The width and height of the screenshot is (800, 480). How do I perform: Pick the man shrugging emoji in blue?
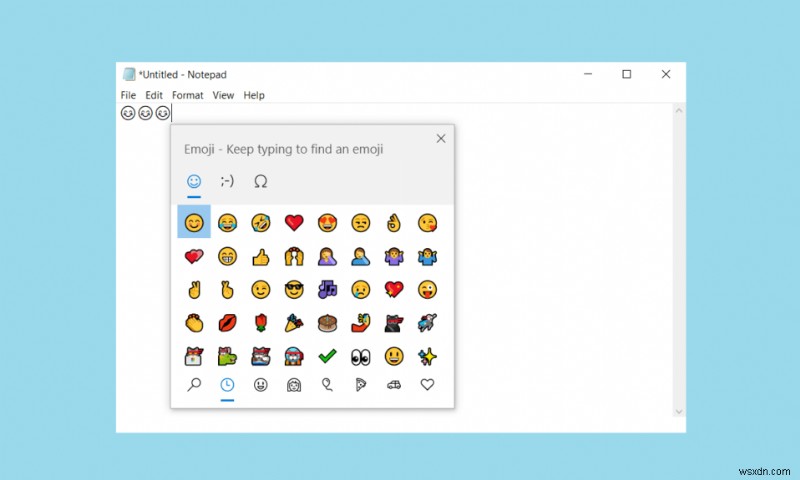(427, 256)
